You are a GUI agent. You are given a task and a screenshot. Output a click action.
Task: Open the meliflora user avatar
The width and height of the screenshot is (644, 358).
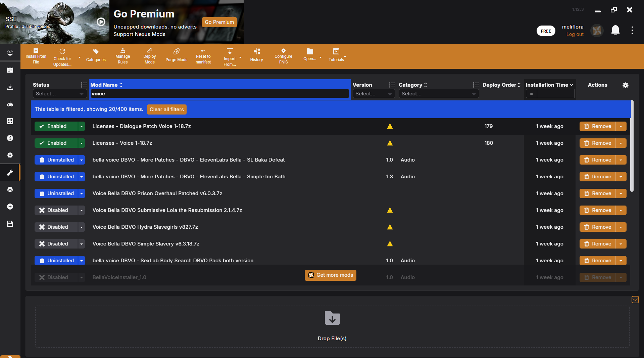tap(597, 31)
